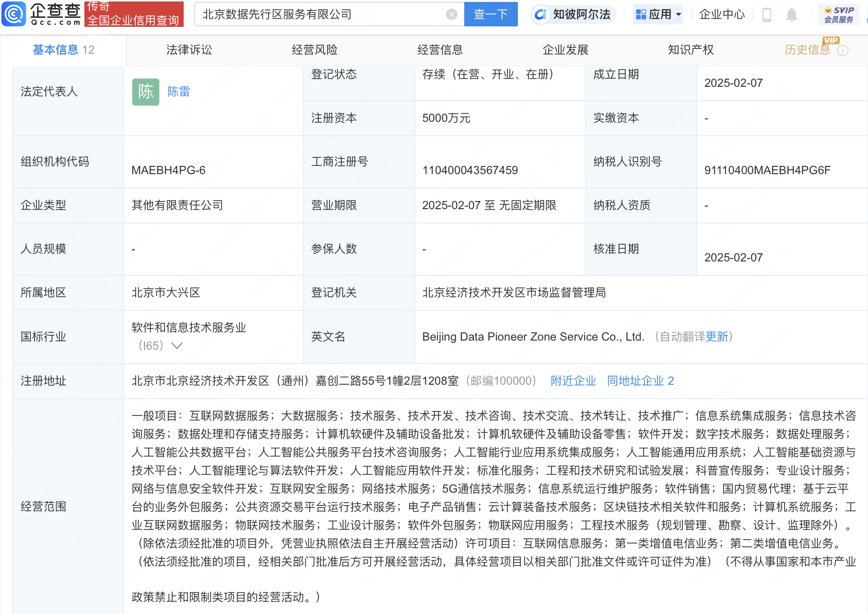
Task: Switch to 经营信息 tab
Action: [440, 50]
